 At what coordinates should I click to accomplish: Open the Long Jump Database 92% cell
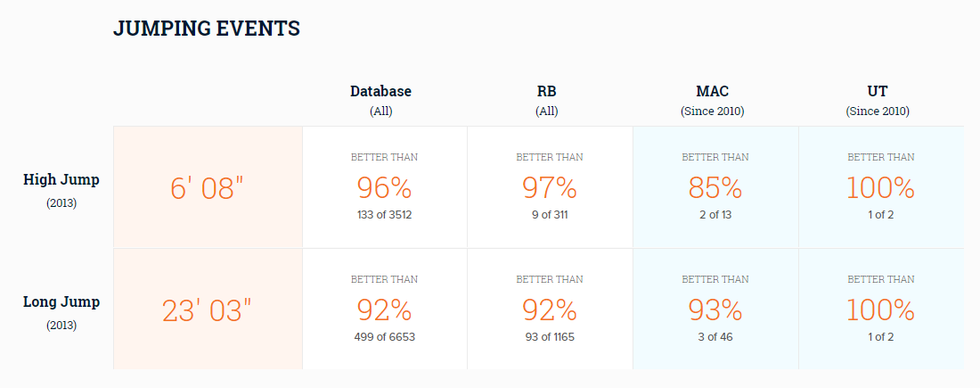coord(384,309)
